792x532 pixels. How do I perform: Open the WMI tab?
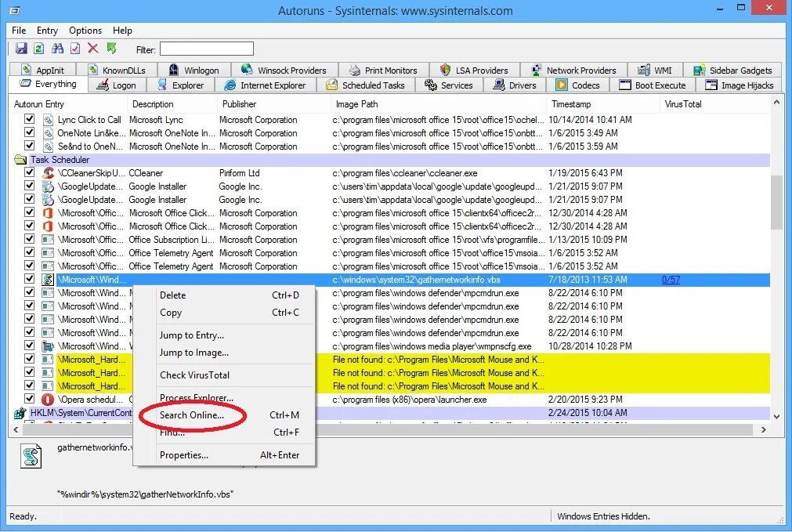(656, 71)
